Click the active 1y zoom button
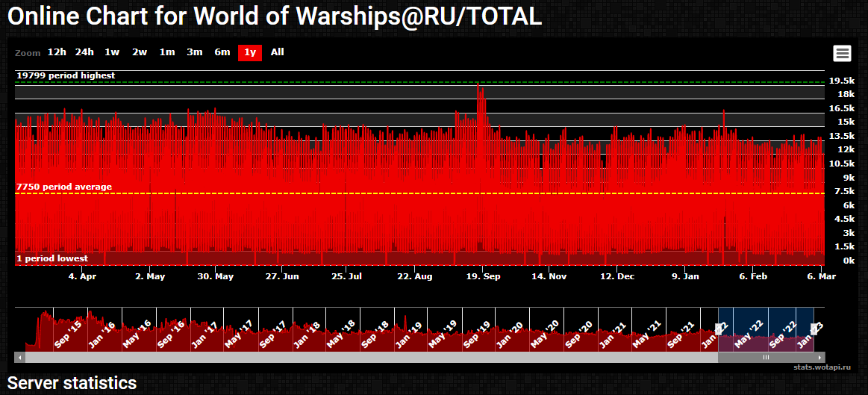 pos(250,52)
